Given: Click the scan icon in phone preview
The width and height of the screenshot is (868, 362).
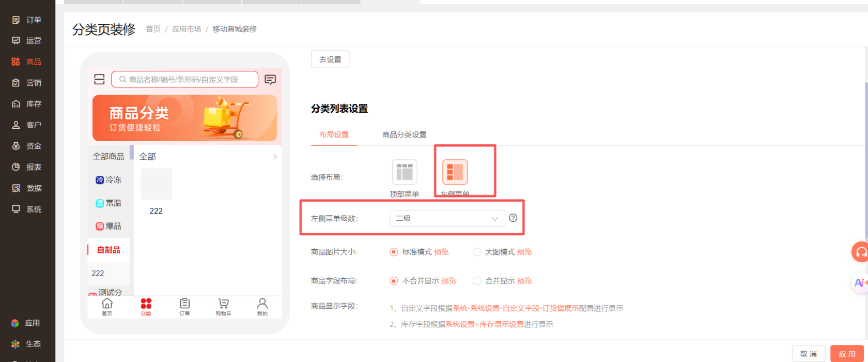Looking at the screenshot, I should pyautogui.click(x=99, y=79).
